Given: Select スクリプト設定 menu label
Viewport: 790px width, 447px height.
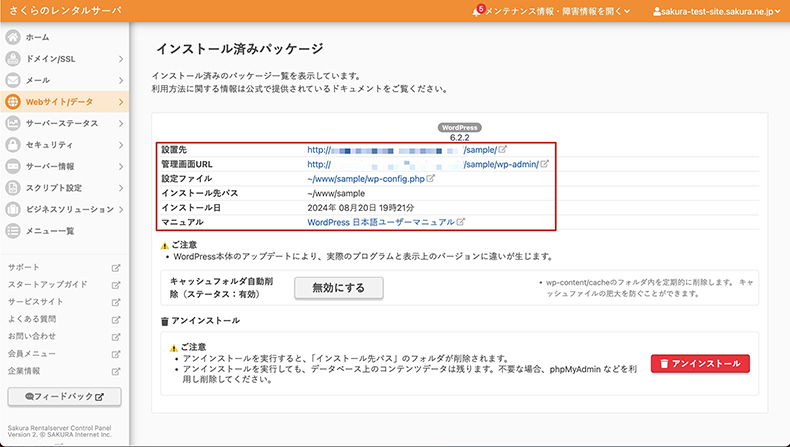Looking at the screenshot, I should [x=54, y=188].
